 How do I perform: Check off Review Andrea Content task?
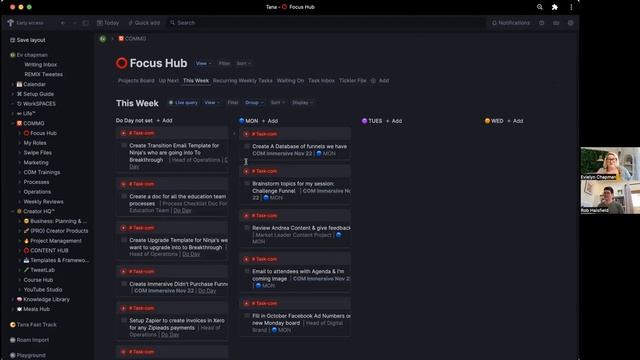247,228
